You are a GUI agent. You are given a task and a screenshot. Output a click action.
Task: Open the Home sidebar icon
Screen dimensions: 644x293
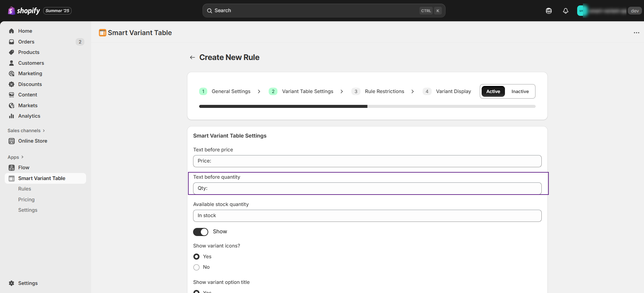tap(11, 31)
